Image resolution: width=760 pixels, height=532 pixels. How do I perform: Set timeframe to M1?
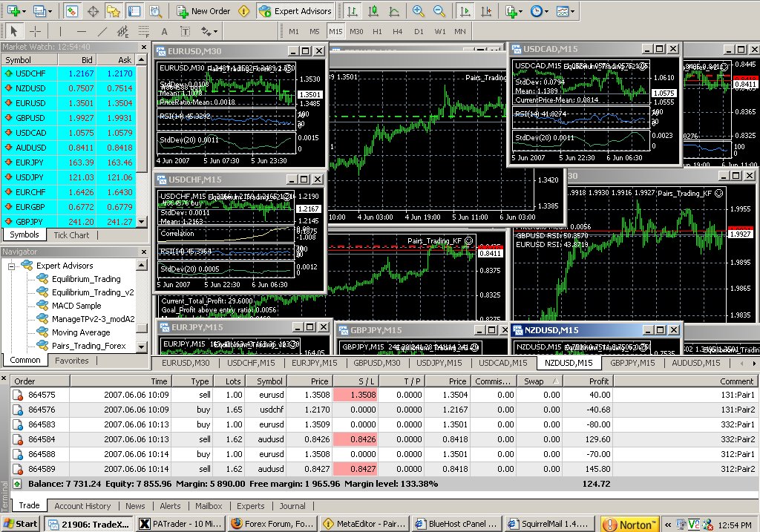pos(294,31)
